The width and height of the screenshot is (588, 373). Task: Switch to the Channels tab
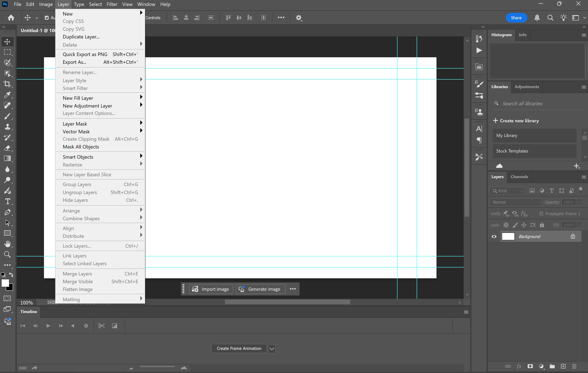pos(519,177)
